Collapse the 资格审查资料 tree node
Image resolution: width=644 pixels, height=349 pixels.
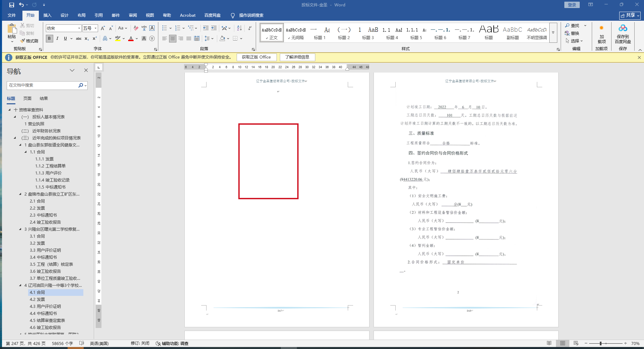coord(9,110)
